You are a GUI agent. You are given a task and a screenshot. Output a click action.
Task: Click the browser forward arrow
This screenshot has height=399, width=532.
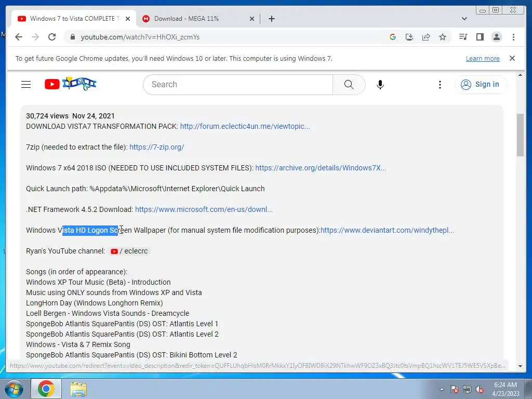pos(35,37)
